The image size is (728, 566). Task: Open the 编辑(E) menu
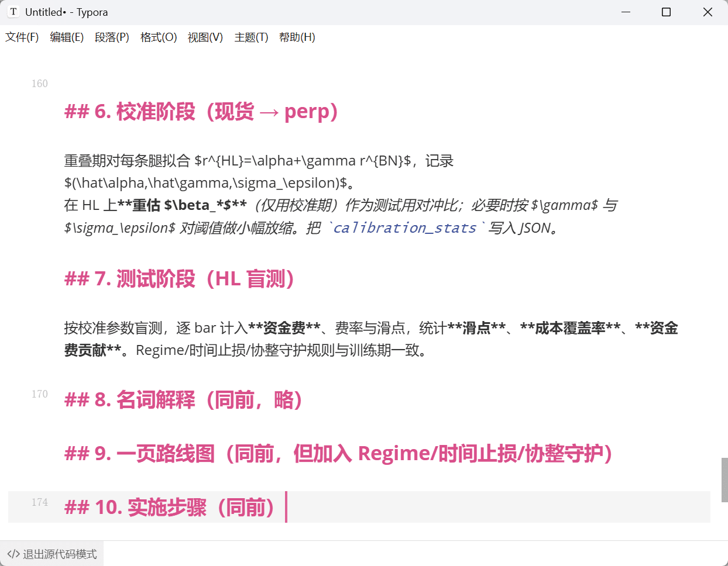(67, 37)
